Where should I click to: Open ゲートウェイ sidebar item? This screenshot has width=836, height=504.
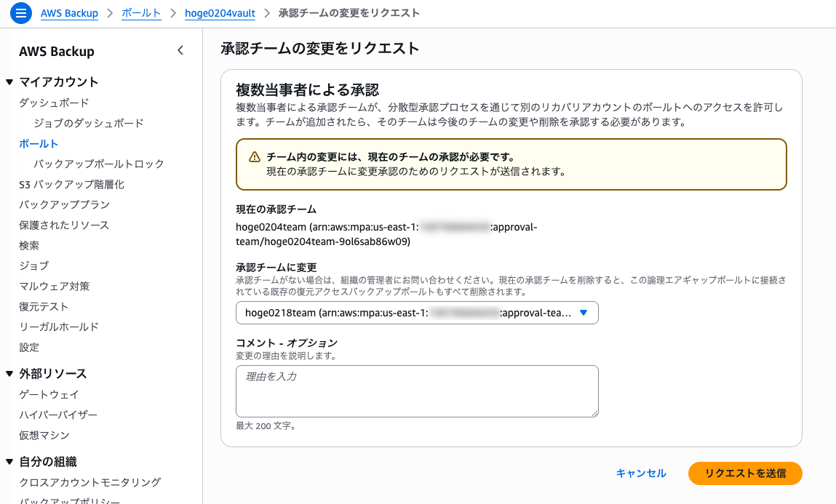click(49, 395)
